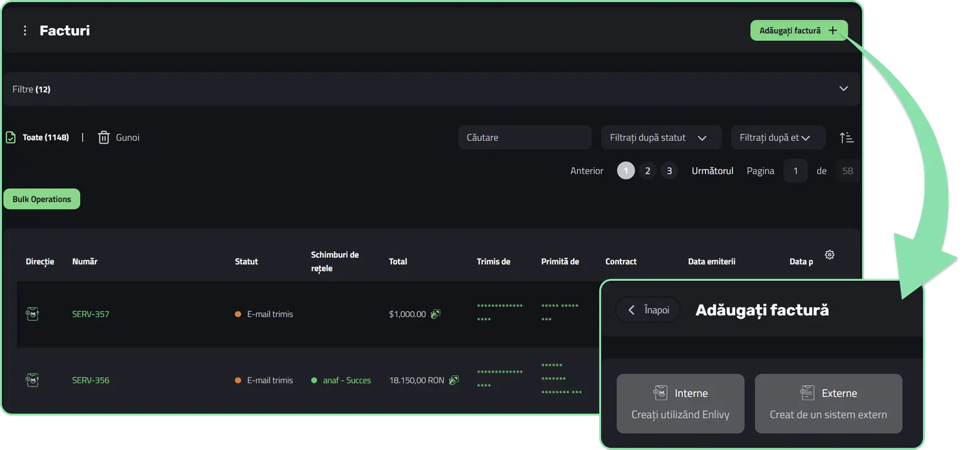Click the Interne invoice icon
The width and height of the screenshot is (980, 450).
660,392
